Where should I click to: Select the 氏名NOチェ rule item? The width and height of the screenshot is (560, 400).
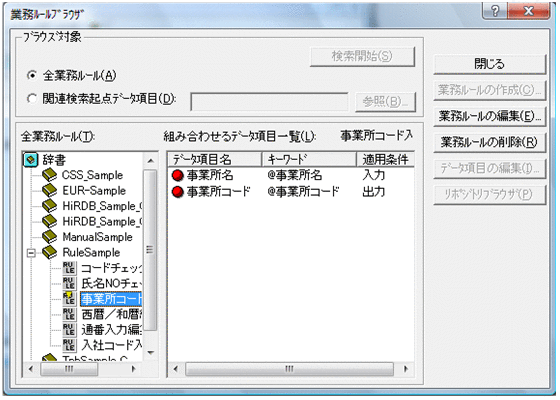click(111, 283)
